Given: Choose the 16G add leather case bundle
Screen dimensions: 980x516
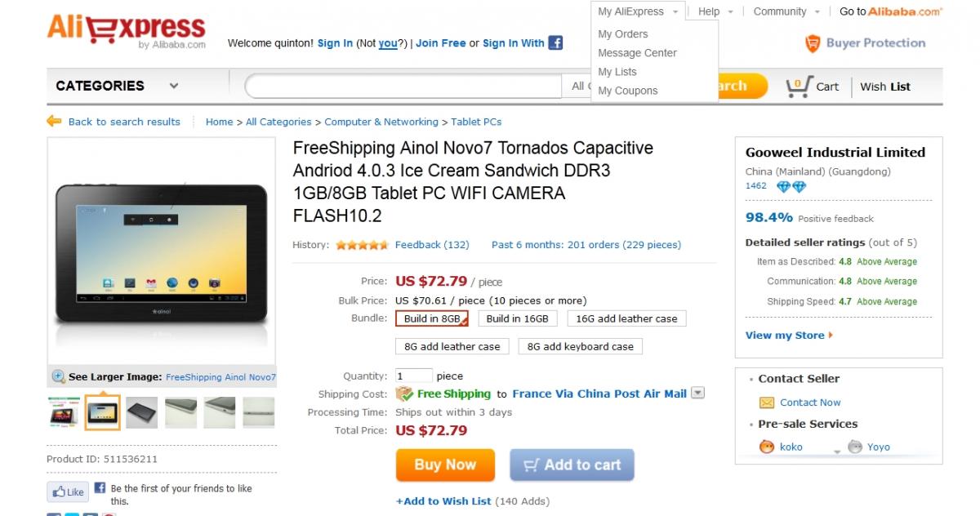Looking at the screenshot, I should coord(626,318).
